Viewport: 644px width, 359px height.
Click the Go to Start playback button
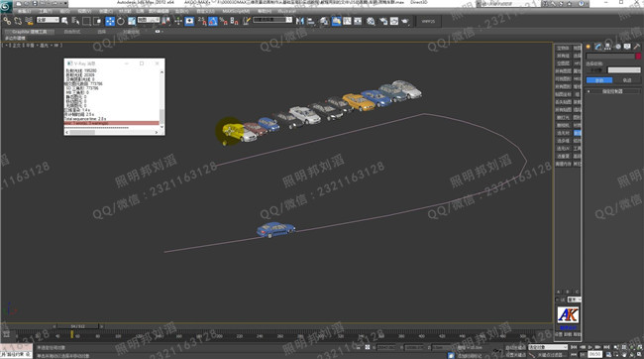574,347
